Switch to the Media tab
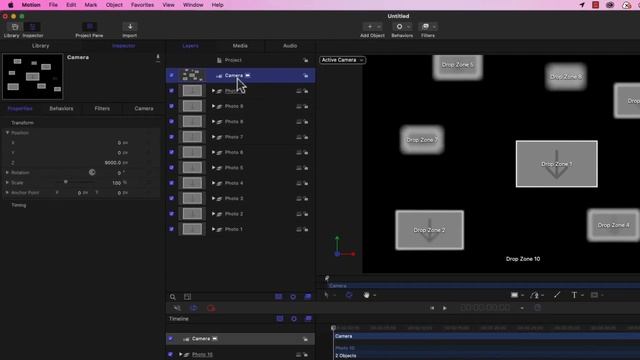The image size is (640, 360). (240, 46)
